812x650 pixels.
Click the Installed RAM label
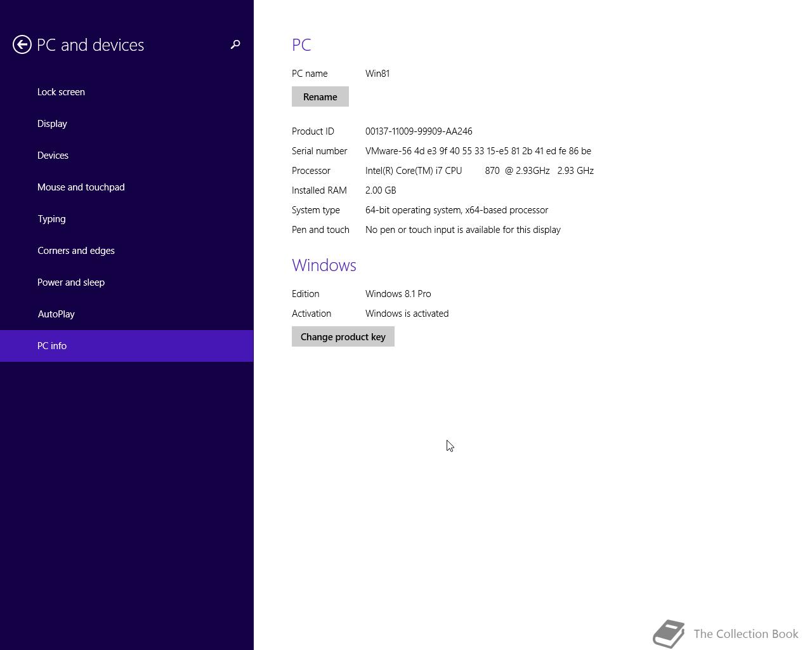click(319, 190)
